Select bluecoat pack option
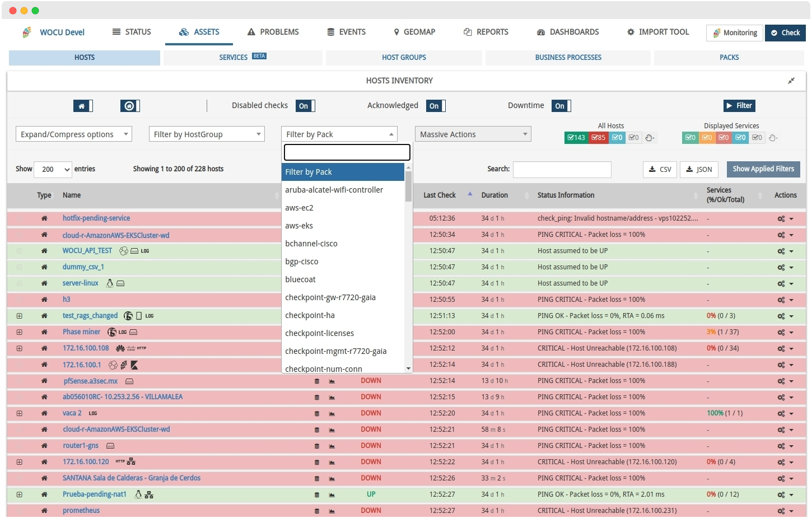Screen dimensions: 812x518 point(343,279)
